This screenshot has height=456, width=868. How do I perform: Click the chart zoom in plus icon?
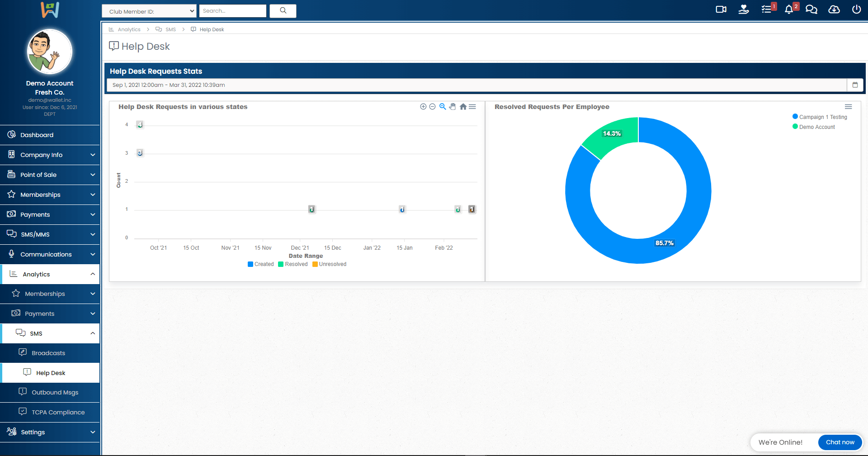[423, 107]
